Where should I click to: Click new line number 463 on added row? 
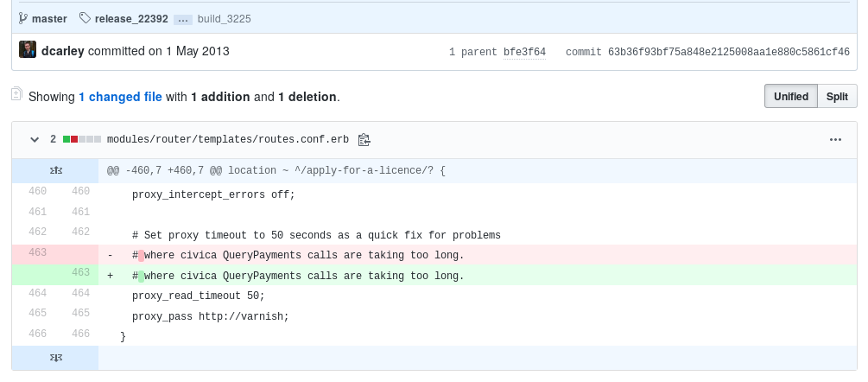80,272
